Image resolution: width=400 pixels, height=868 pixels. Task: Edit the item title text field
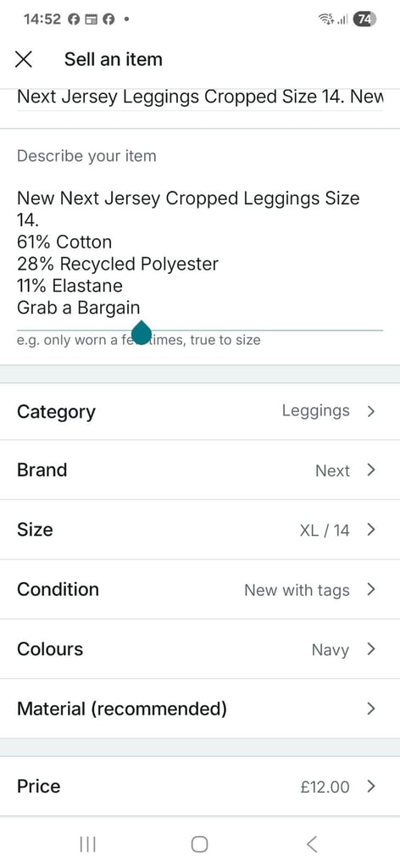200,97
